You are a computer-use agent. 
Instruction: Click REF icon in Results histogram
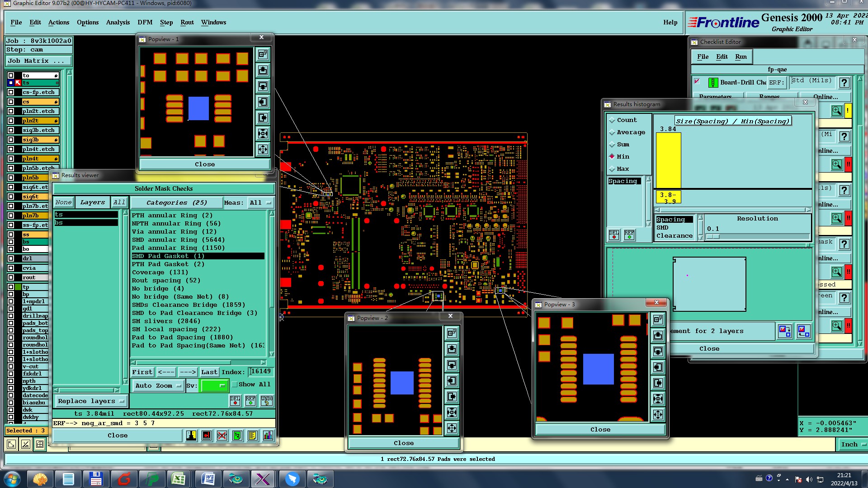click(629, 235)
